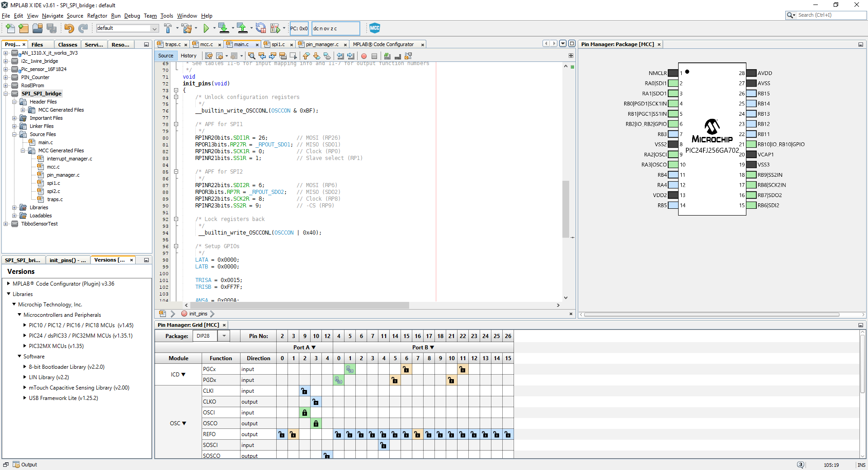The image size is (868, 470).
Task: Open the MCC Code Configurator icon
Action: pyautogui.click(x=375, y=28)
